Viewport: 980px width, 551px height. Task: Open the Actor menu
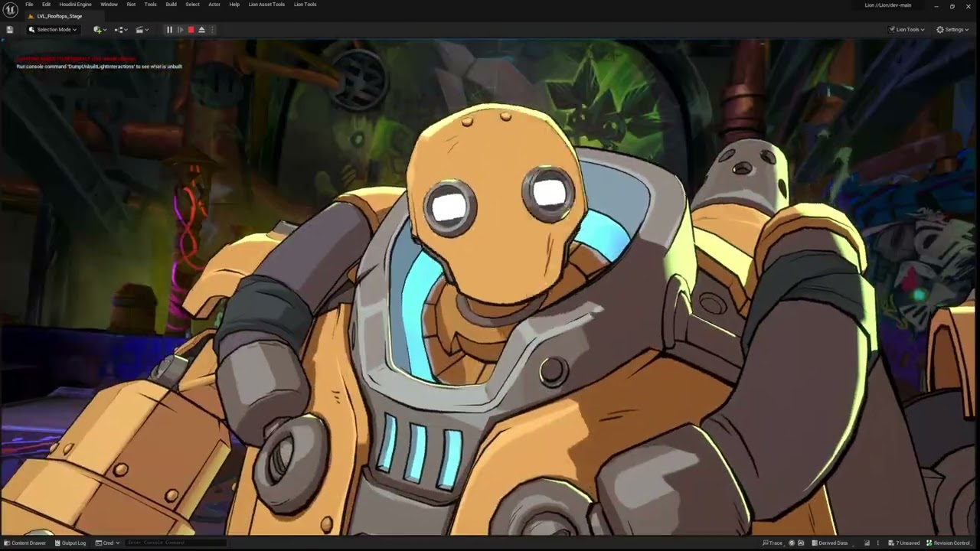click(214, 5)
